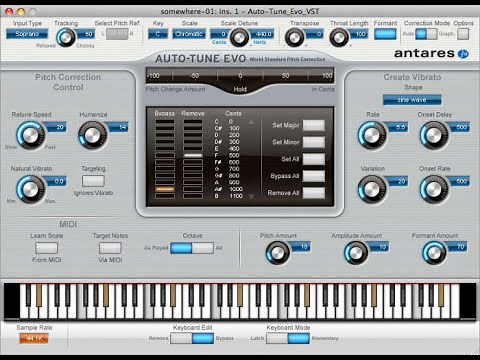The image size is (480, 360).
Task: Open the vibrato Shape sine wave dropdown
Action: click(412, 100)
